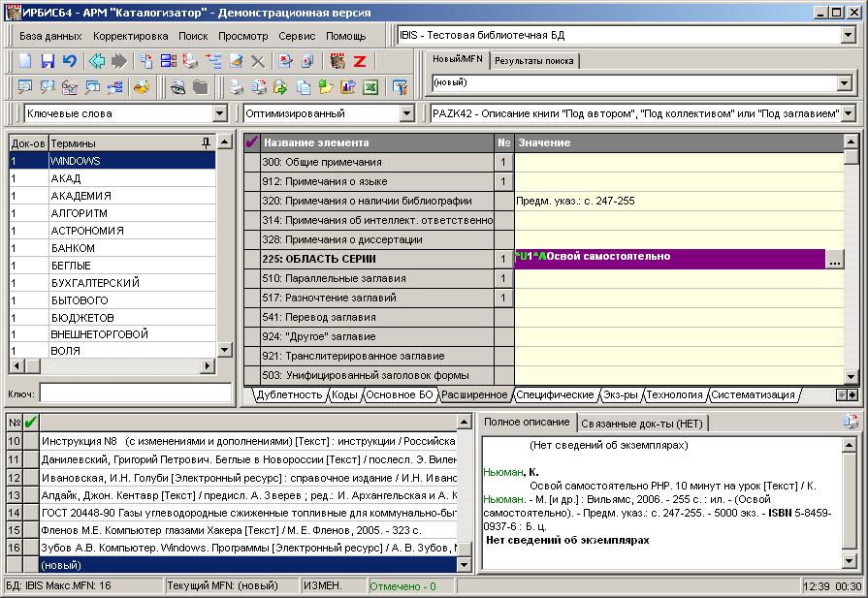Go to previous record with teal arrows
Screen dimensions: 868x598
pyautogui.click(x=98, y=61)
